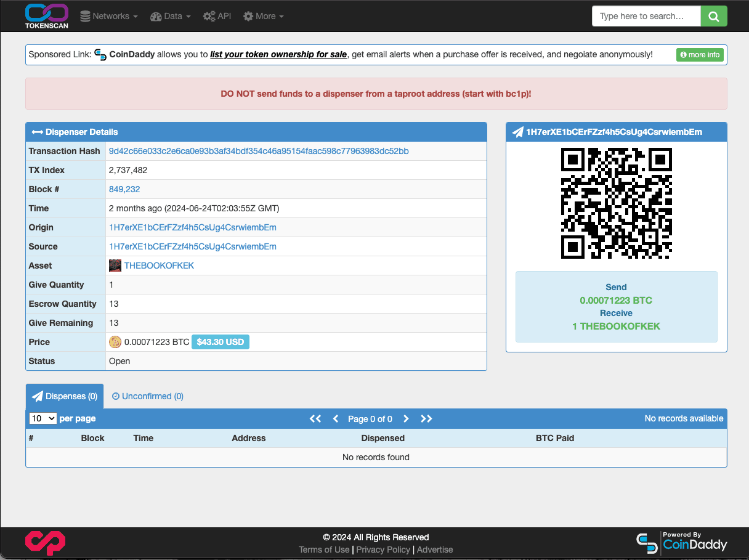Click the taproot address warning banner text
The width and height of the screenshot is (749, 560).
pyautogui.click(x=376, y=94)
